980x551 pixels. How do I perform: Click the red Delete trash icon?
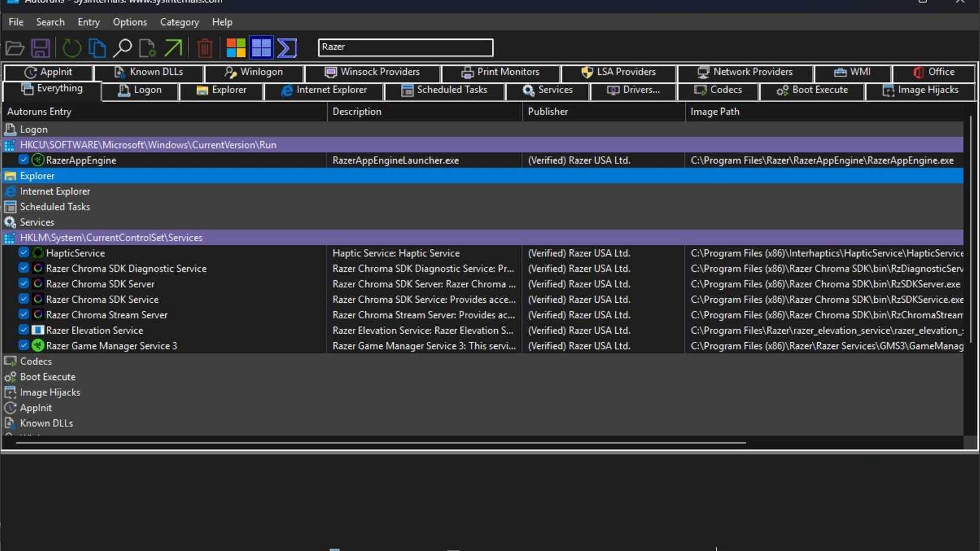coord(204,48)
